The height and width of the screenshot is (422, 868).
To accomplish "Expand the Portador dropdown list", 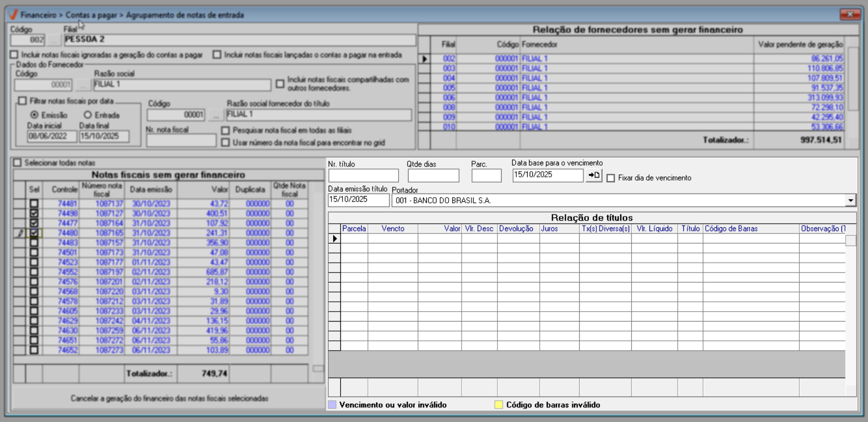I will coord(850,200).
